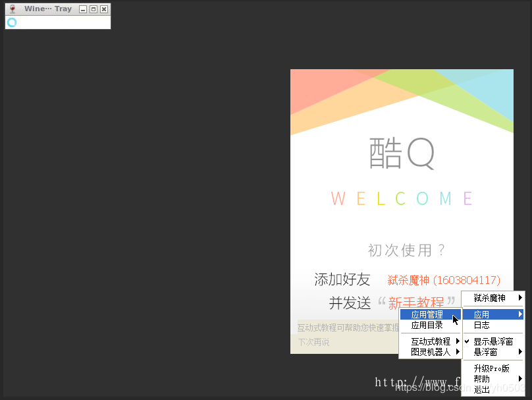The width and height of the screenshot is (532, 400).
Task: Select 应用目录 from the submenu
Action: click(x=427, y=325)
